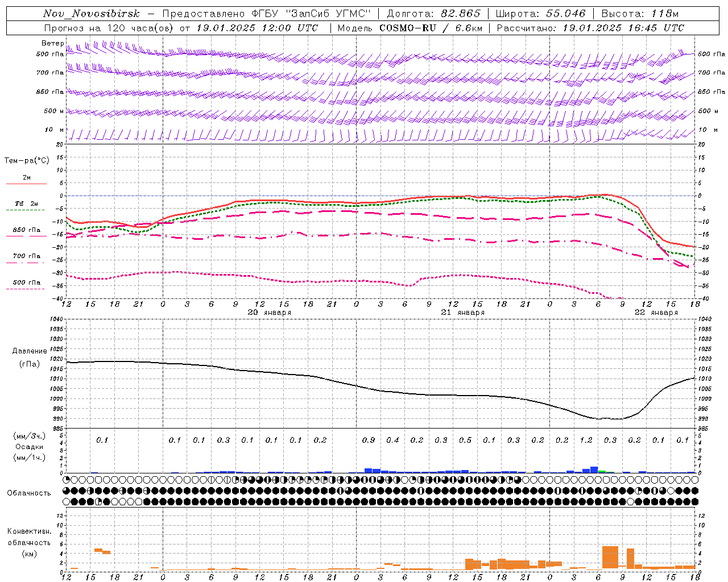Click the '22 января' date label
This screenshot has width=728, height=582.
point(656,313)
